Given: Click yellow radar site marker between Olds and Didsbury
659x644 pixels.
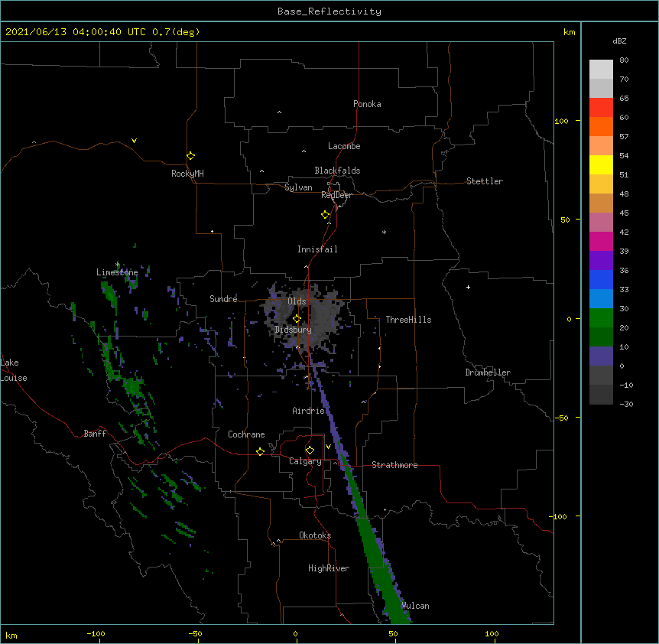Looking at the screenshot, I should [297, 319].
